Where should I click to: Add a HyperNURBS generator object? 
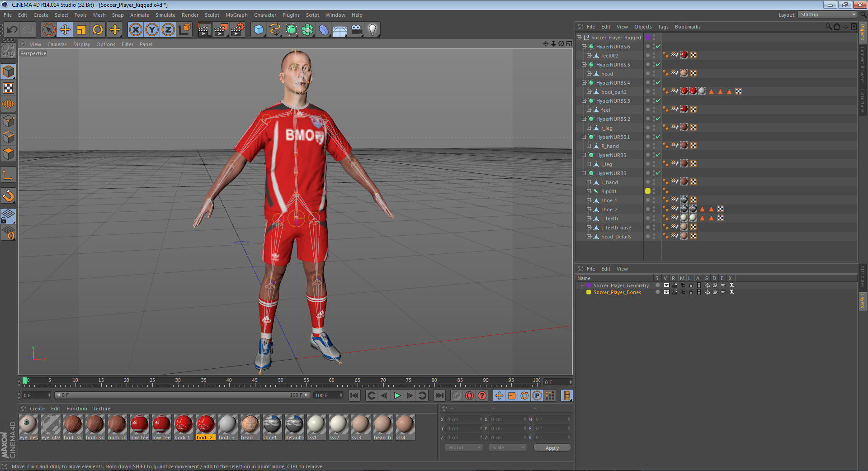coord(291,30)
